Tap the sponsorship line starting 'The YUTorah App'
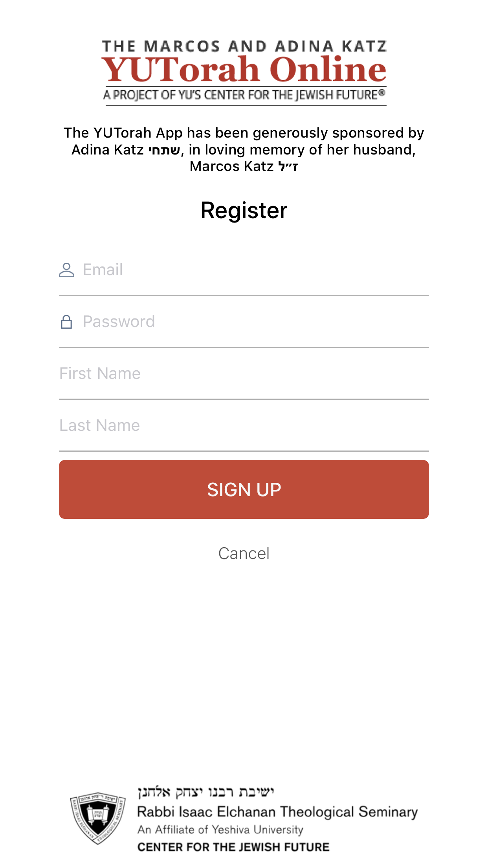 244,133
